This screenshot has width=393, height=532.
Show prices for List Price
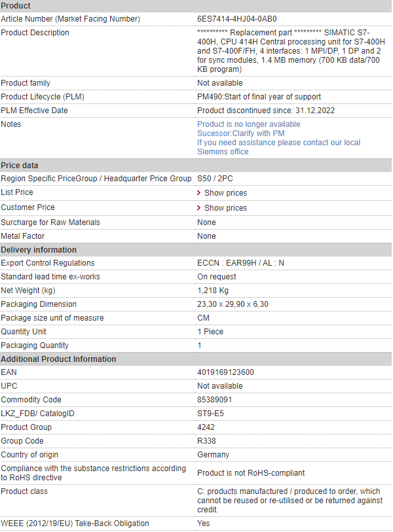225,193
